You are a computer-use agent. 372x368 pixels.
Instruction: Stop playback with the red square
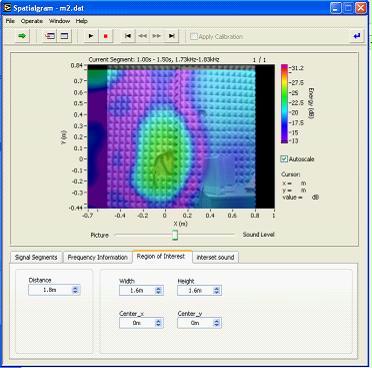point(106,36)
